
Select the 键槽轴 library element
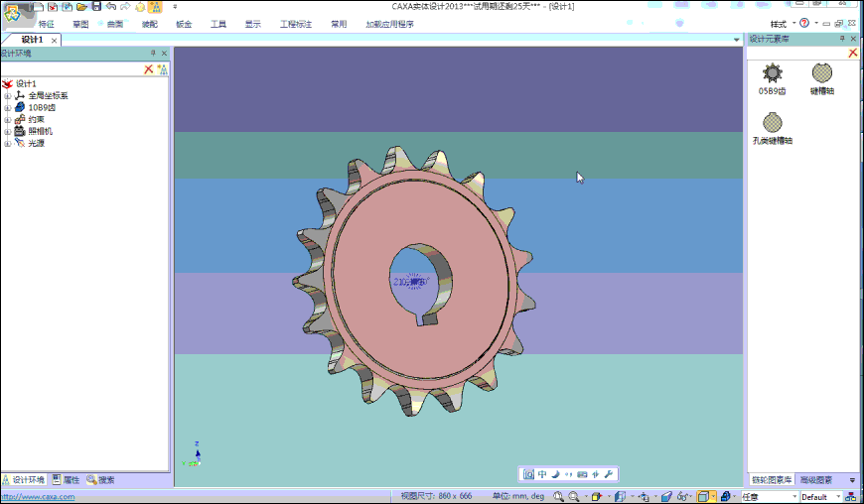click(x=821, y=79)
